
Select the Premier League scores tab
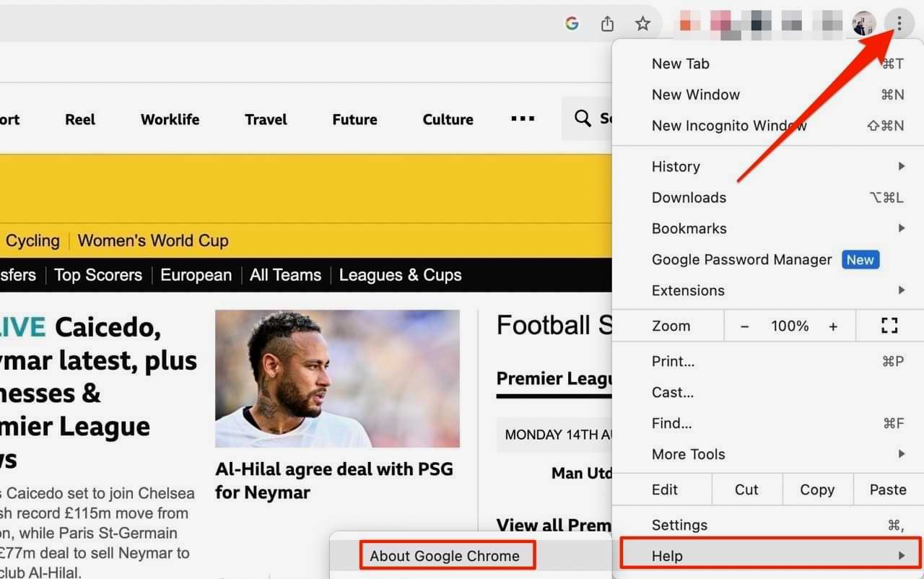click(x=554, y=378)
